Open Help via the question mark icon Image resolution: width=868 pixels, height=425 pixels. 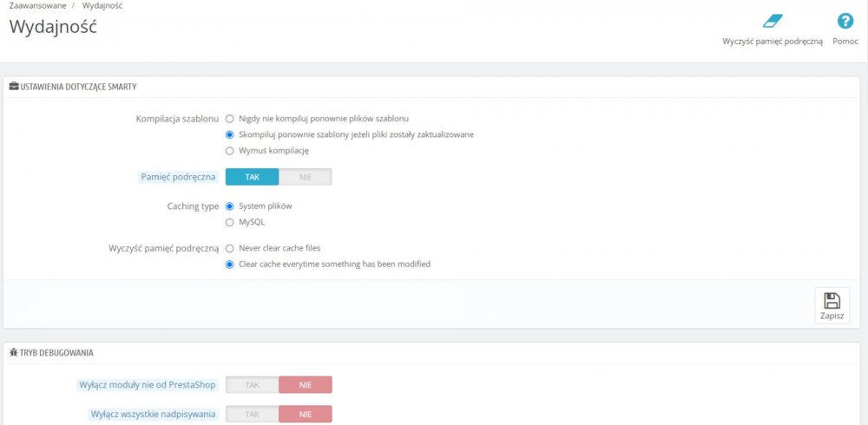point(845,22)
